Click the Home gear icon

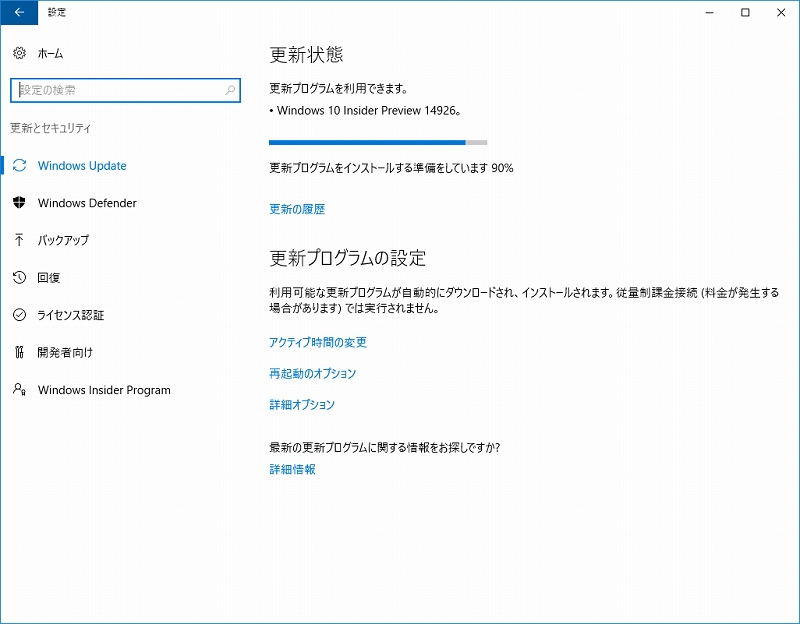click(19, 53)
